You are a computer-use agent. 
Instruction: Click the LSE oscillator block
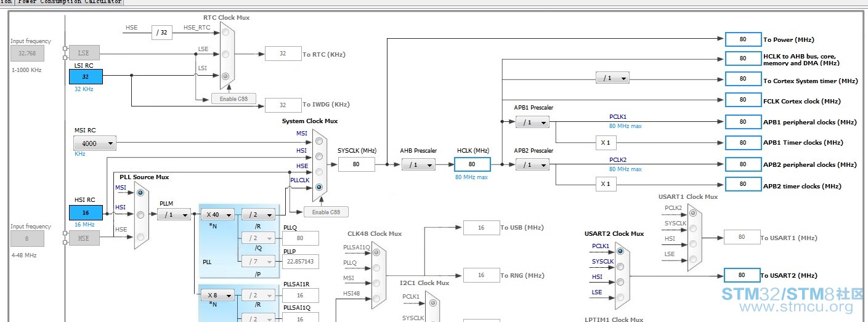pyautogui.click(x=83, y=53)
